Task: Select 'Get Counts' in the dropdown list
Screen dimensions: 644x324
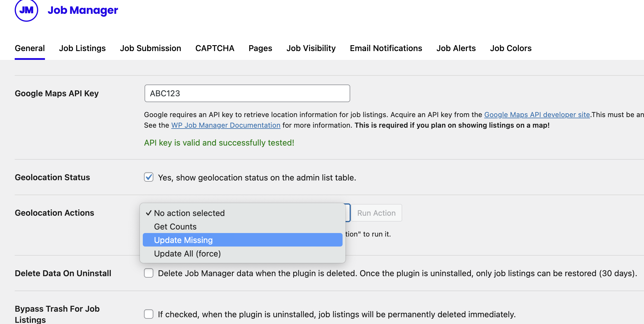Action: (242, 227)
